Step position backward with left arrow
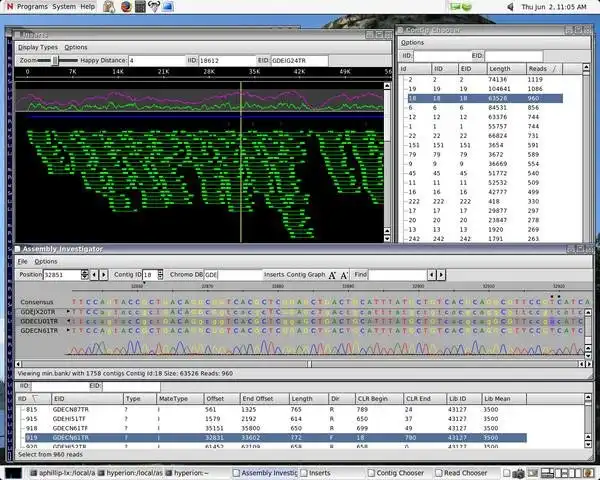600x480 pixels. click(94, 275)
